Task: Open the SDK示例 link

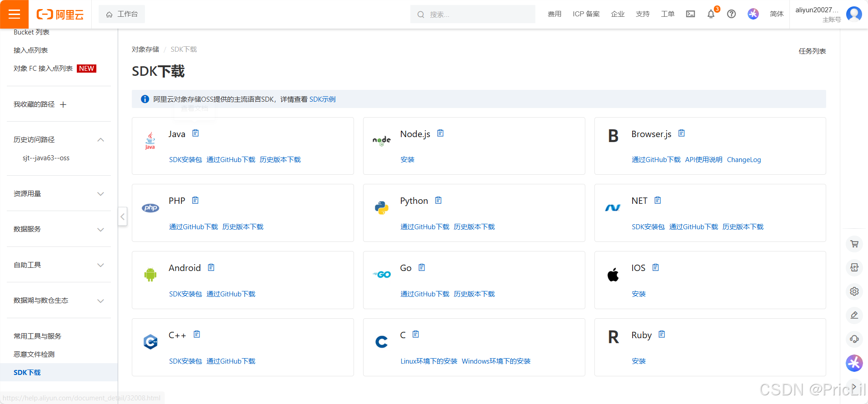Action: pos(323,99)
